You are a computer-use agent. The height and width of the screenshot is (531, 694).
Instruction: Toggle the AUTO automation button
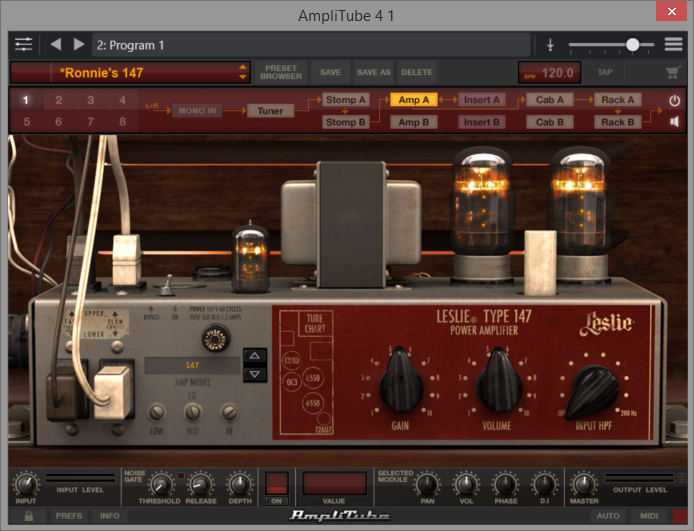(608, 516)
